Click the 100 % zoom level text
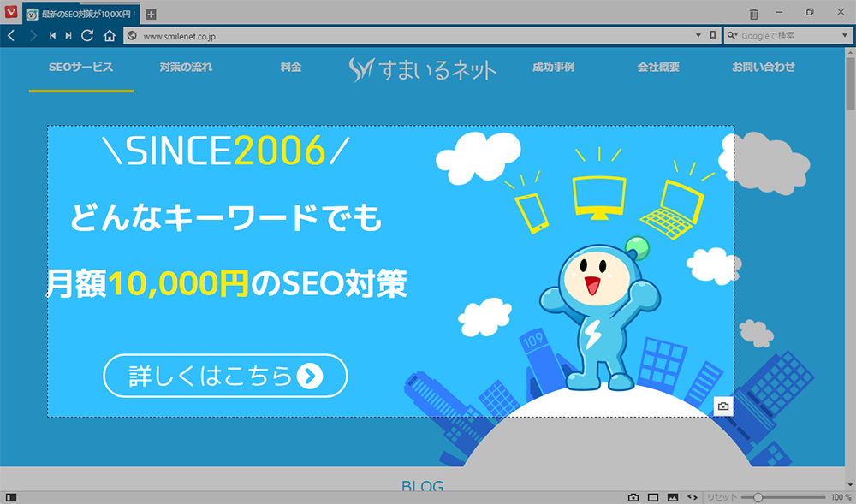This screenshot has height=504, width=856. point(841,497)
